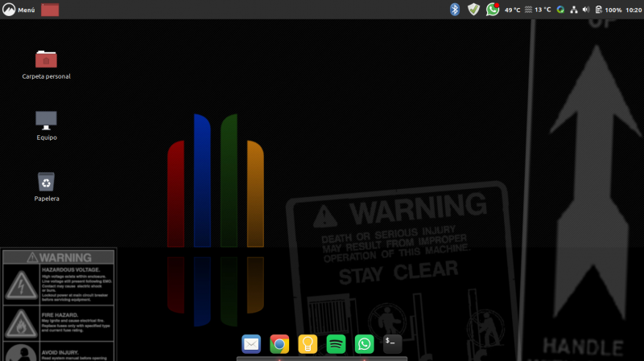Click the red show-desktop button beside Menú
The height and width of the screenshot is (361, 644).
(50, 10)
